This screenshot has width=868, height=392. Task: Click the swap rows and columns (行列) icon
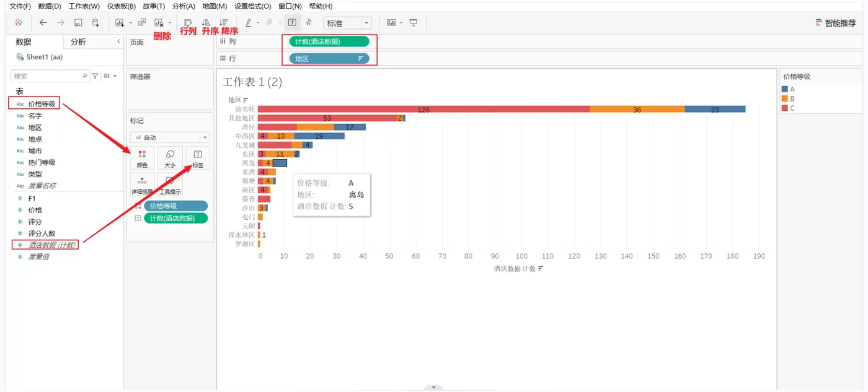point(188,22)
